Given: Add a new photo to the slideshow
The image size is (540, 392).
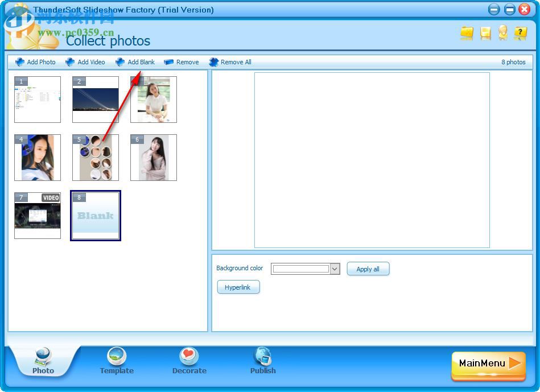Looking at the screenshot, I should click(35, 62).
